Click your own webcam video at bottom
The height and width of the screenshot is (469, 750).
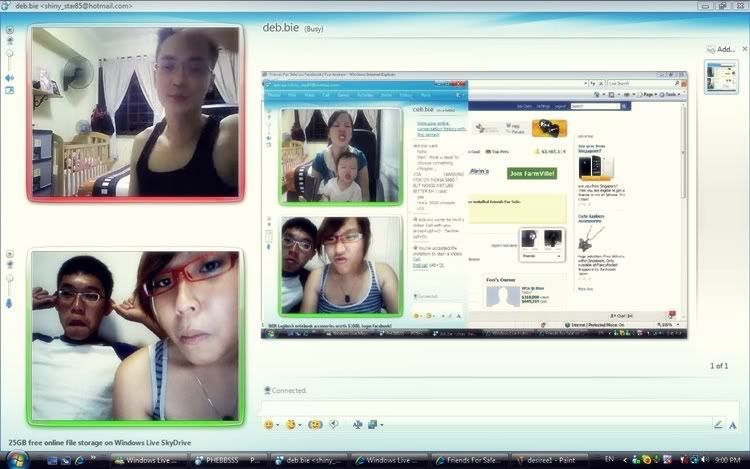coord(135,336)
